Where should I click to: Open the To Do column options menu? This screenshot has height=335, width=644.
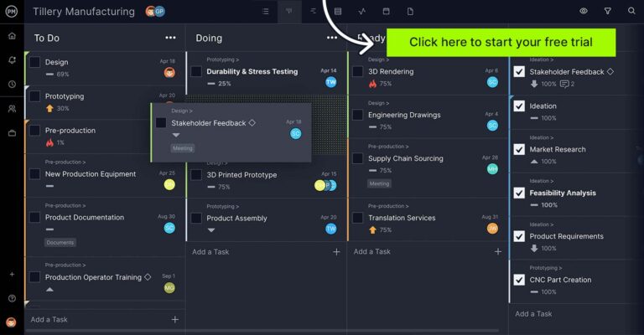pos(170,38)
